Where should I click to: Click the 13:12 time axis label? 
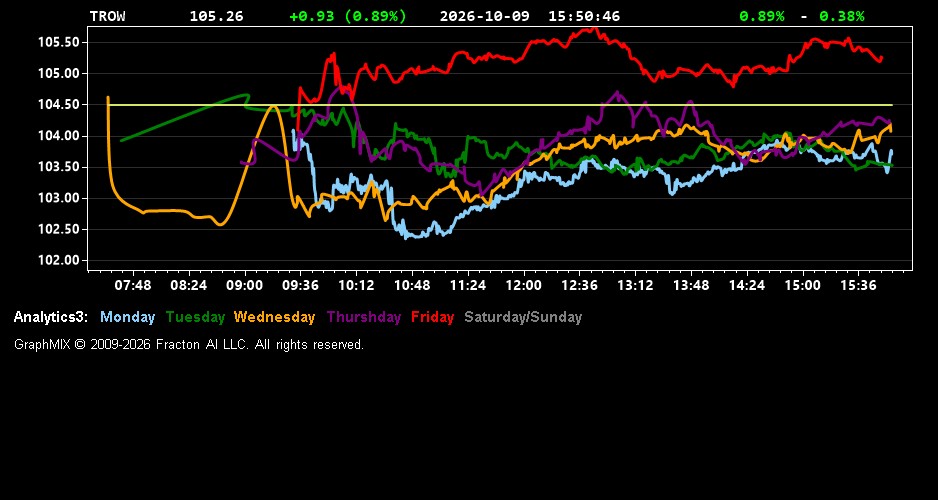click(x=635, y=286)
